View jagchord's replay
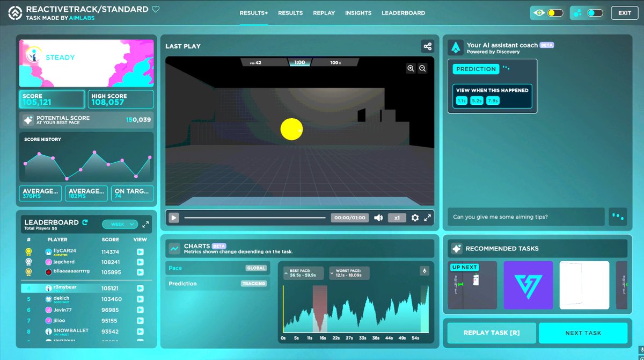 tap(140, 262)
